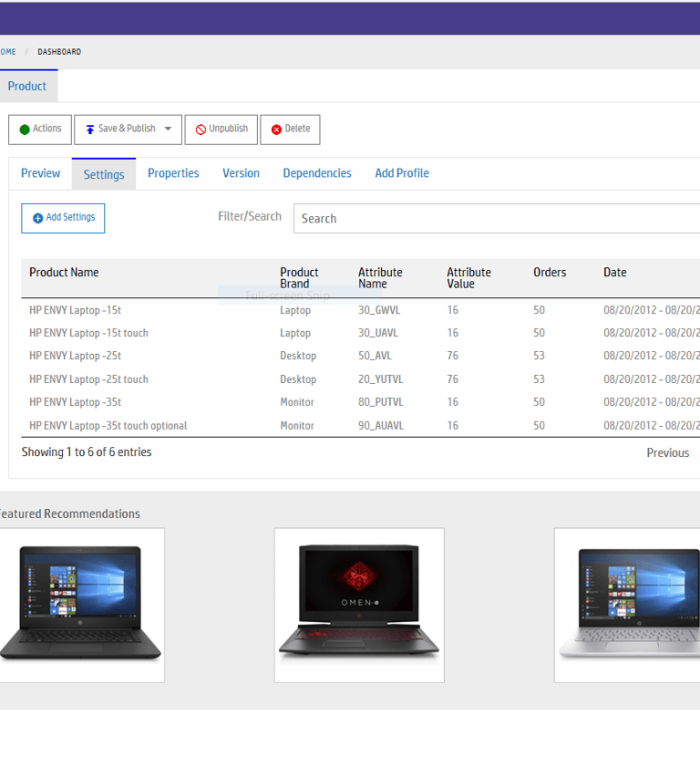Image resolution: width=700 pixels, height=757 pixels.
Task: Click the Save & Publish label
Action: (127, 129)
